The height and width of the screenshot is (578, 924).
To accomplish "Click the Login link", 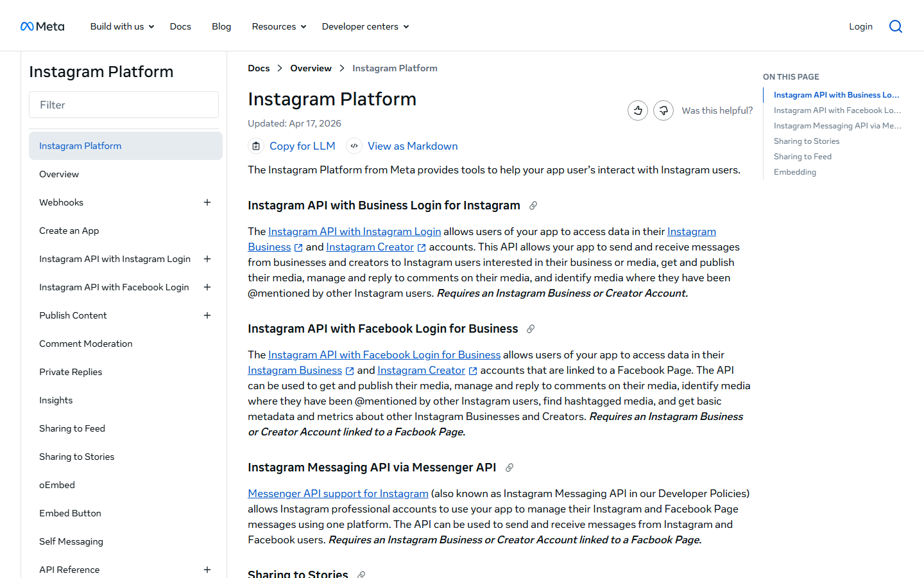I will point(860,26).
